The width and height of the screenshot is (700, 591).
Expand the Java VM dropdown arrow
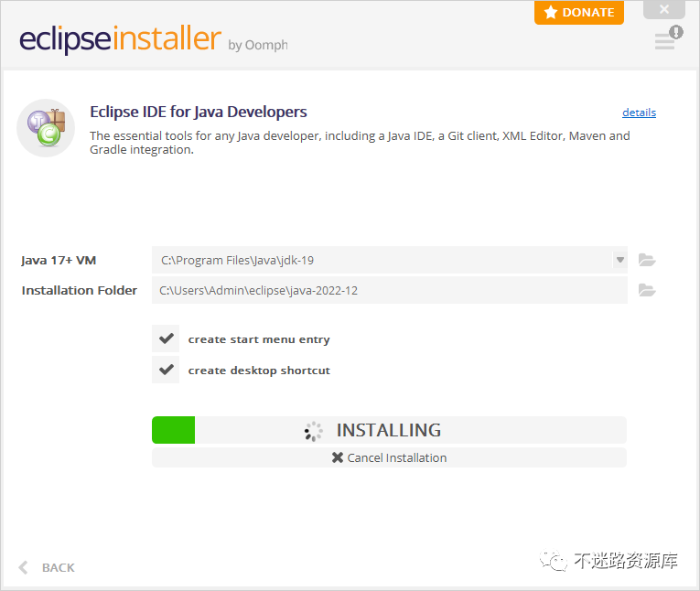(x=620, y=260)
